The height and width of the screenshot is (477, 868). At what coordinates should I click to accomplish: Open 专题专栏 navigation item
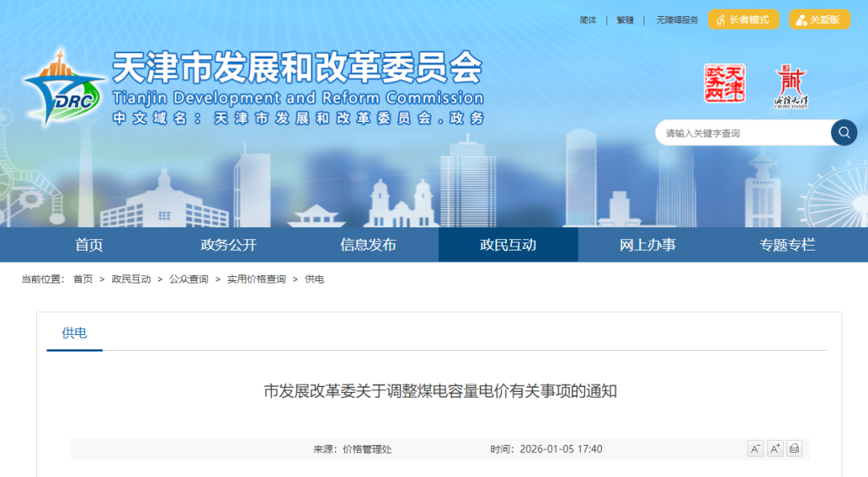tap(787, 245)
